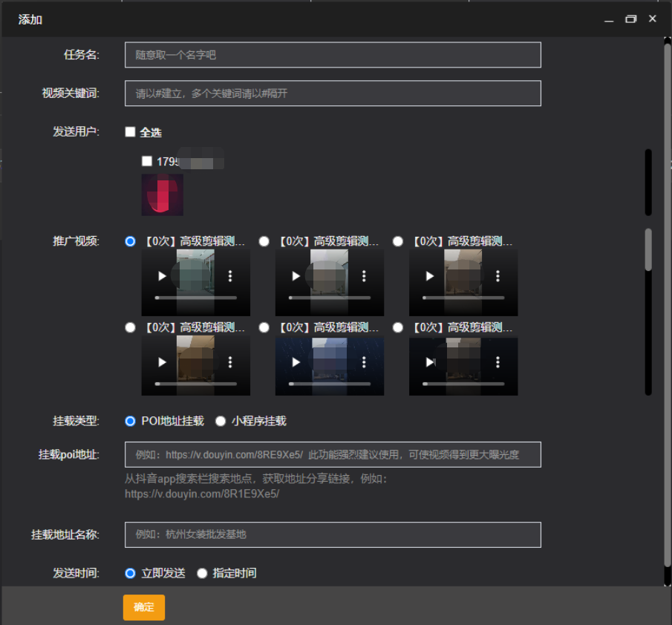Click the user avatar thumbnail
This screenshot has height=625, width=672.
click(163, 194)
